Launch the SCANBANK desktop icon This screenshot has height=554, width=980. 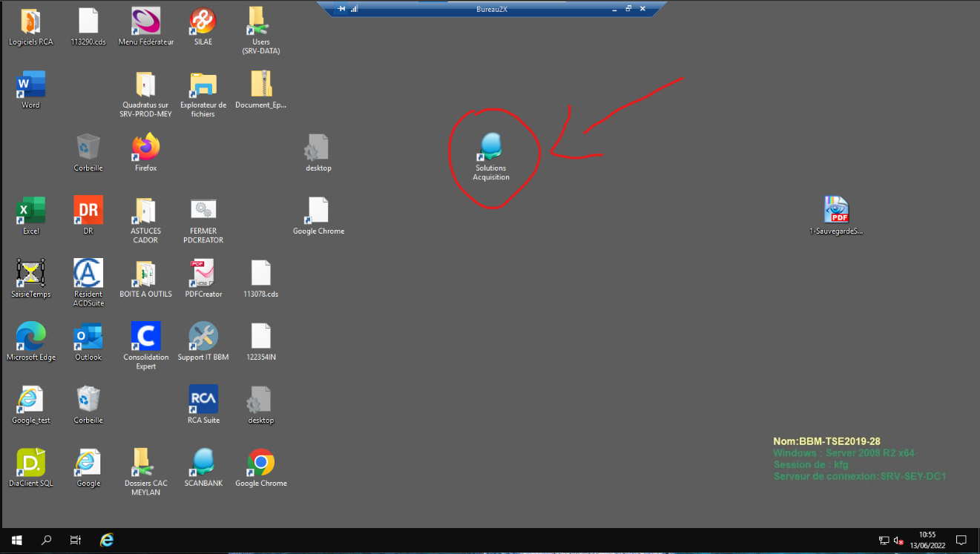[x=203, y=464]
